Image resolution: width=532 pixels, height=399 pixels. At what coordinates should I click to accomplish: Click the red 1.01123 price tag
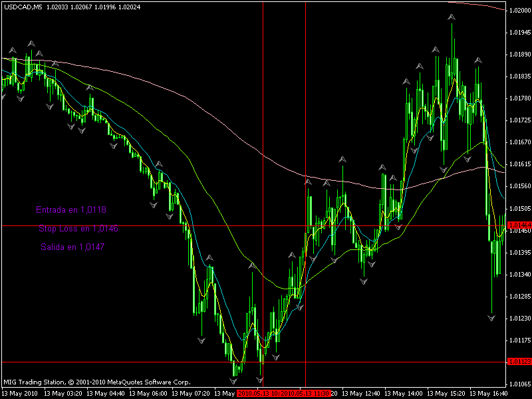point(518,362)
